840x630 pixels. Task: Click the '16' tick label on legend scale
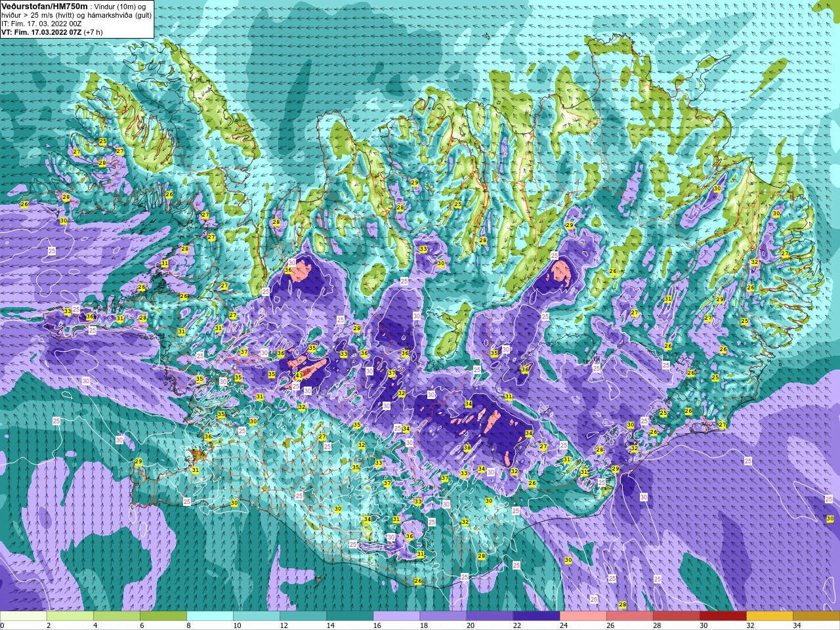pos(377,625)
